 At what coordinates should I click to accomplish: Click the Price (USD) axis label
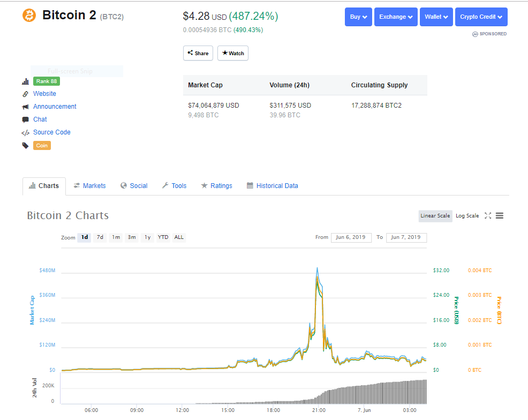(x=457, y=310)
